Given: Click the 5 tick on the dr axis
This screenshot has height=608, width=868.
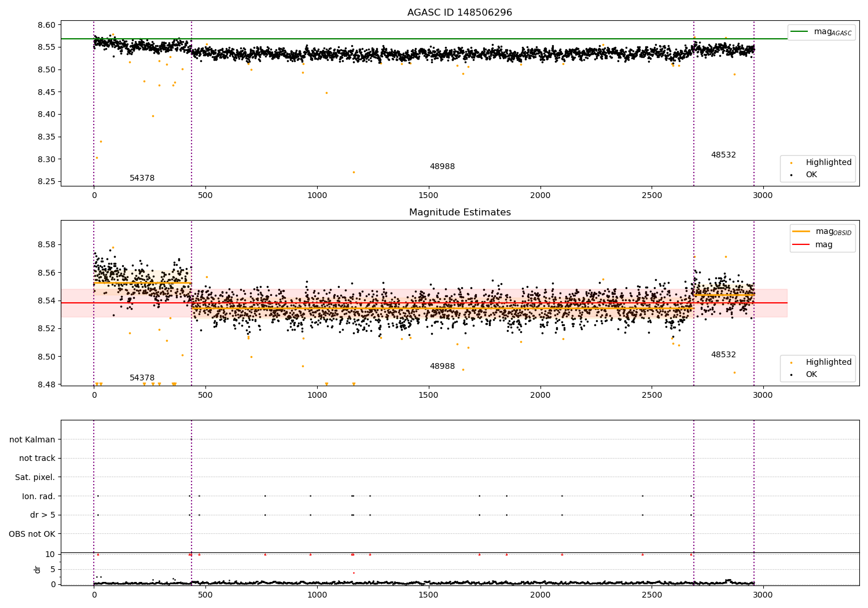Looking at the screenshot, I should click(x=53, y=569).
